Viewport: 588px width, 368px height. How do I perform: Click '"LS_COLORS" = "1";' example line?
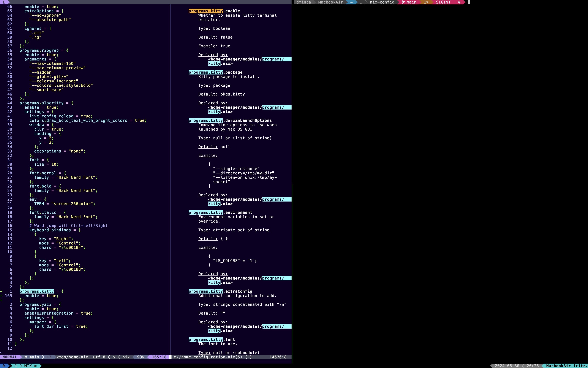tap(235, 261)
